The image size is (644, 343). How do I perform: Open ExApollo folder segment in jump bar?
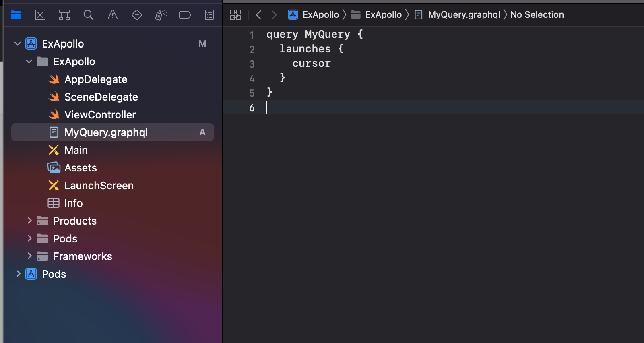coord(376,15)
